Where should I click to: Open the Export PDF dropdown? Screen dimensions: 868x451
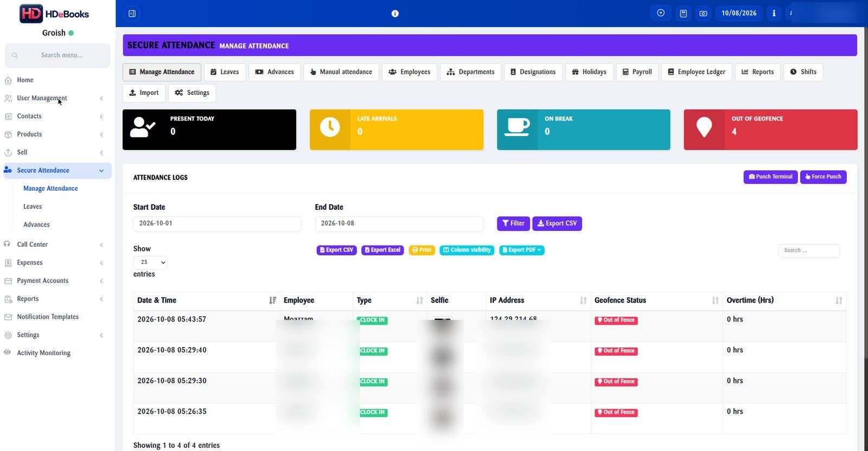[521, 250]
